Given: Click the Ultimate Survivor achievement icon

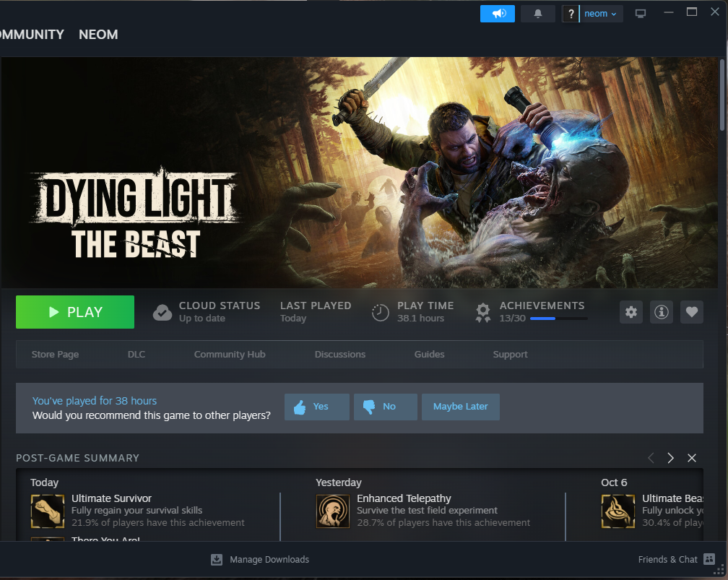Looking at the screenshot, I should (x=48, y=511).
